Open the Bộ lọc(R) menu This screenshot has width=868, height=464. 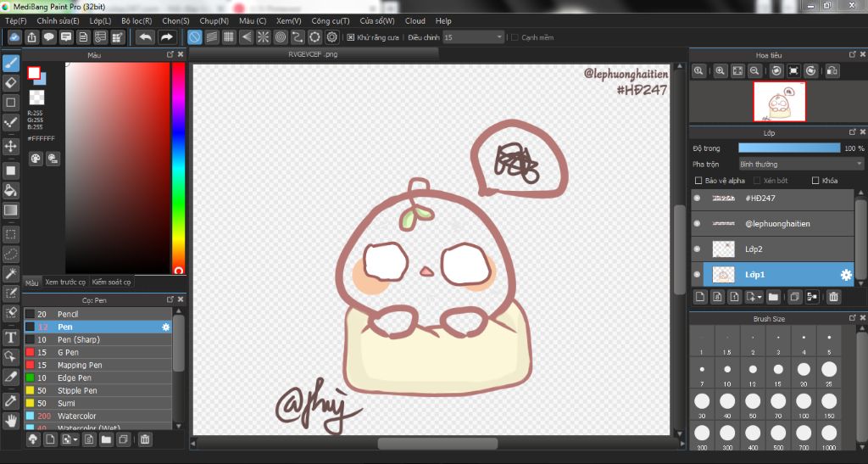pyautogui.click(x=136, y=21)
